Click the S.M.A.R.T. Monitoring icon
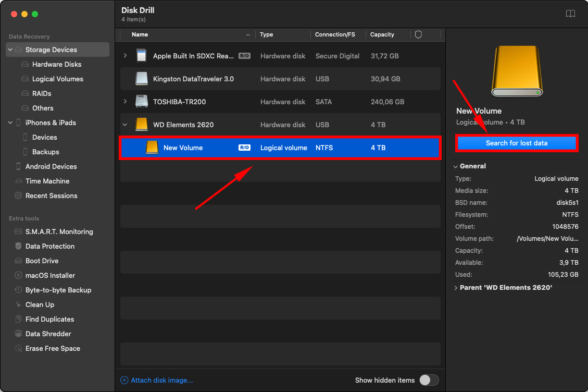Image resolution: width=588 pixels, height=392 pixels. 18,231
